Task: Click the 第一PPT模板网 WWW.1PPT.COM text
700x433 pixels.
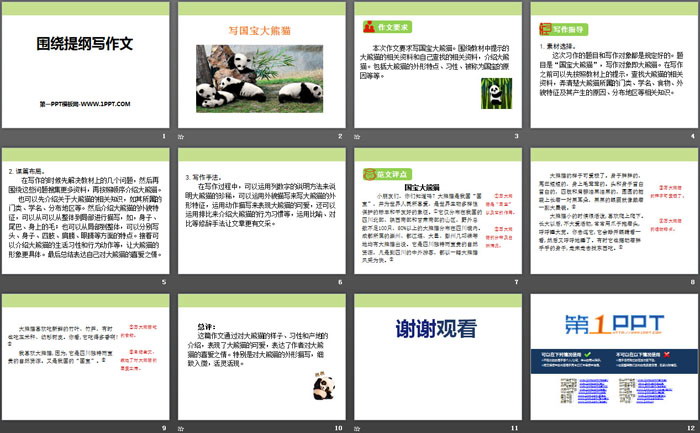Action: tap(85, 104)
